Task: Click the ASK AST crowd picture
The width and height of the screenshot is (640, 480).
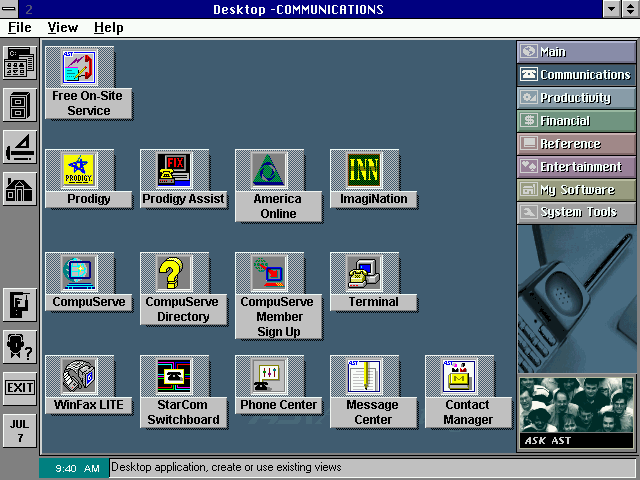Action: [576, 412]
